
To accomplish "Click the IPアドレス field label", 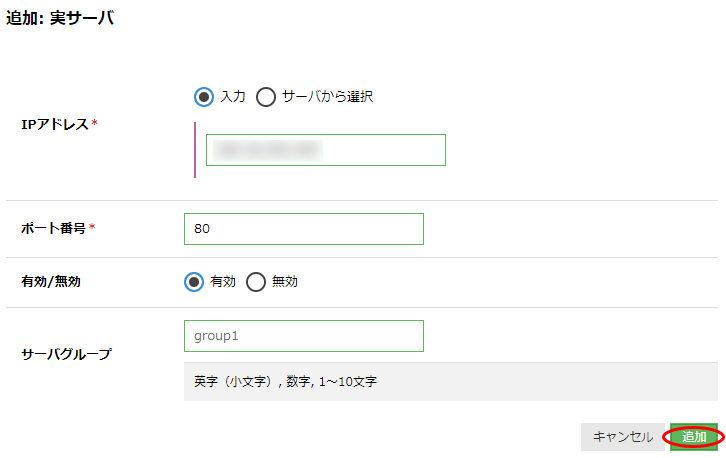I will click(x=55, y=124).
